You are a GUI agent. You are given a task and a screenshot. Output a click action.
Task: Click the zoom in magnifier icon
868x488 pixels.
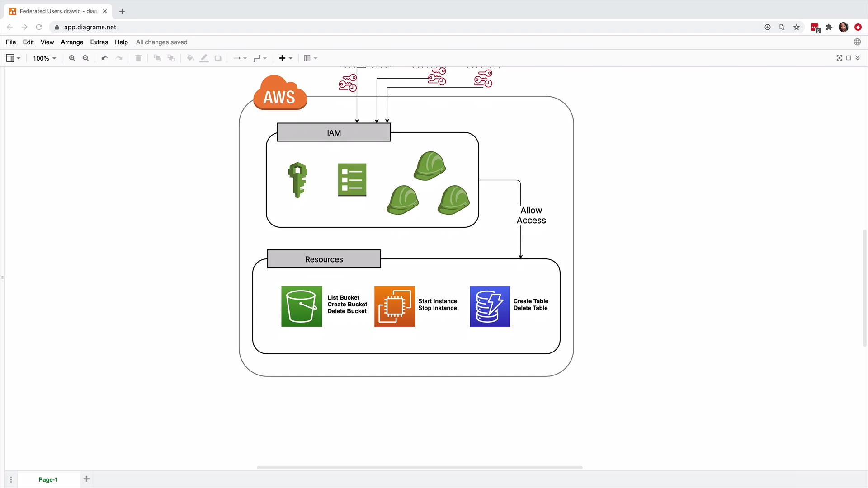coord(72,58)
